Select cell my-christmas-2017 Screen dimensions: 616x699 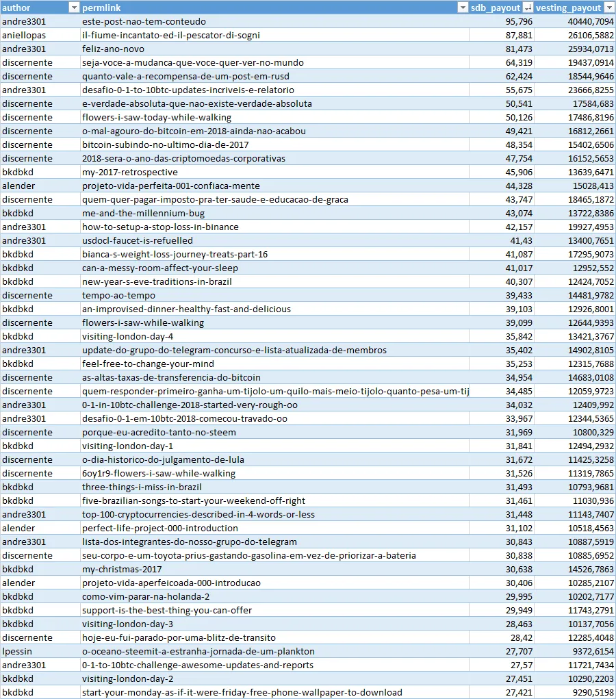[274, 570]
